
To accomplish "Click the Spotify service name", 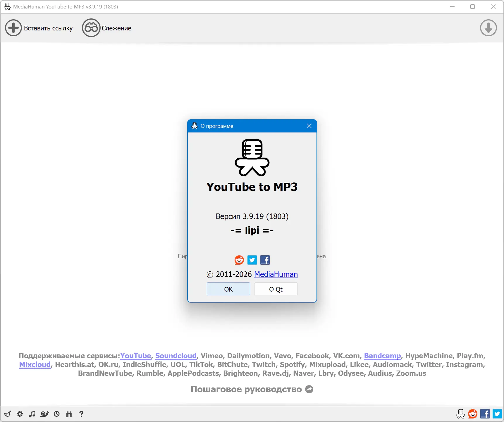I will click(293, 365).
